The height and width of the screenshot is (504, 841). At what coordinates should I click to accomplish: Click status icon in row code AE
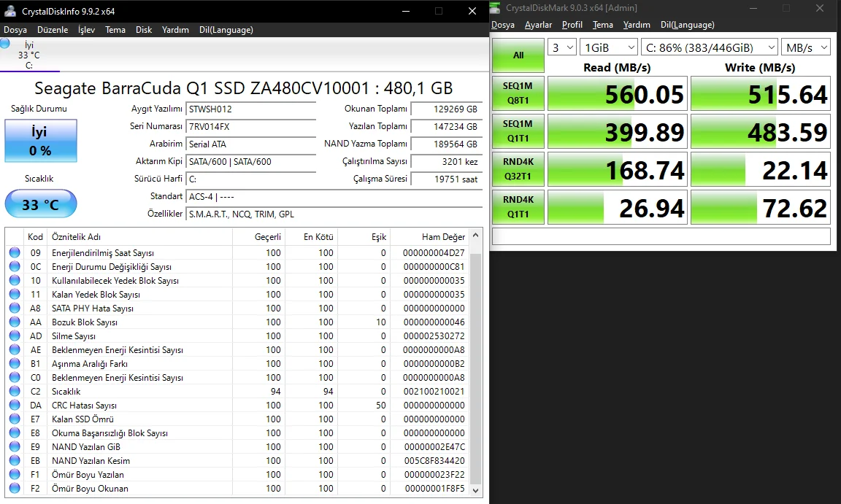(x=15, y=350)
